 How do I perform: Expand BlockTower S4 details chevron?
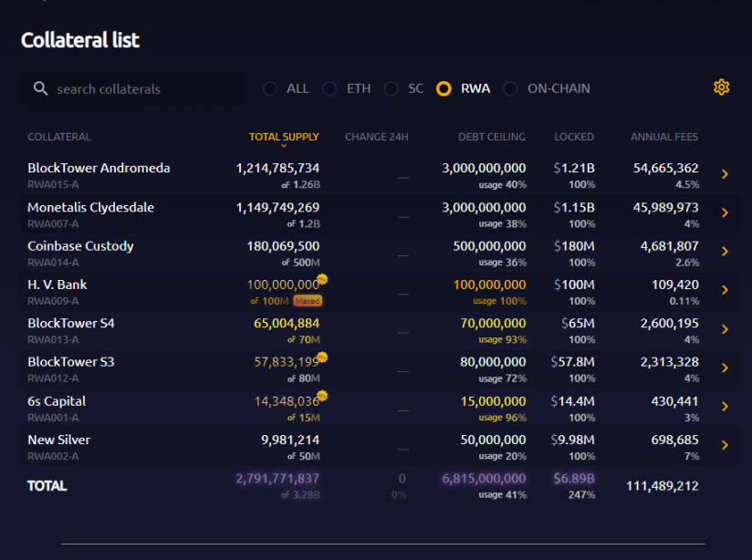725,329
